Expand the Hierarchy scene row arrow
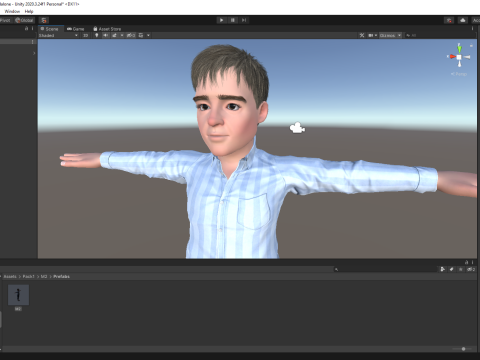Image resolution: width=480 pixels, height=360 pixels. 34,53
